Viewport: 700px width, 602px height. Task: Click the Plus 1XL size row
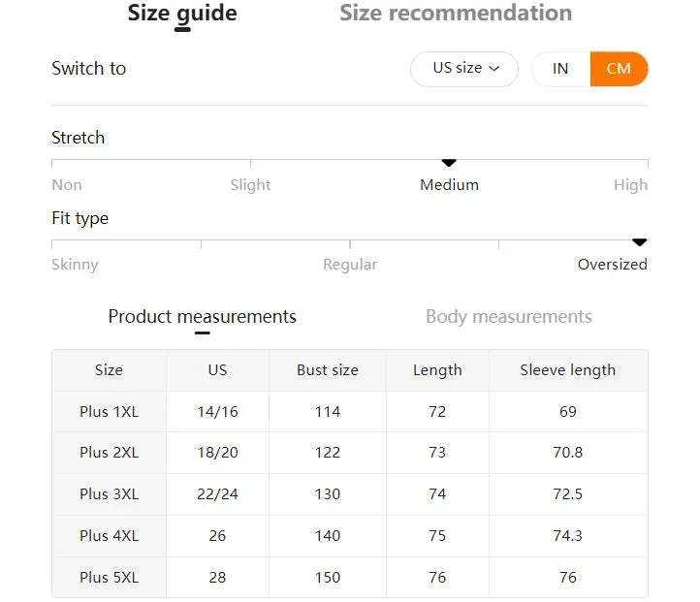[x=109, y=412]
